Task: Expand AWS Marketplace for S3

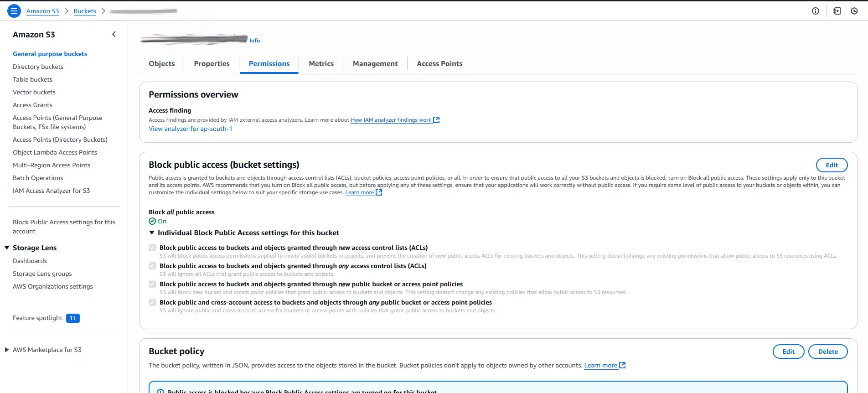Action: click(7, 350)
